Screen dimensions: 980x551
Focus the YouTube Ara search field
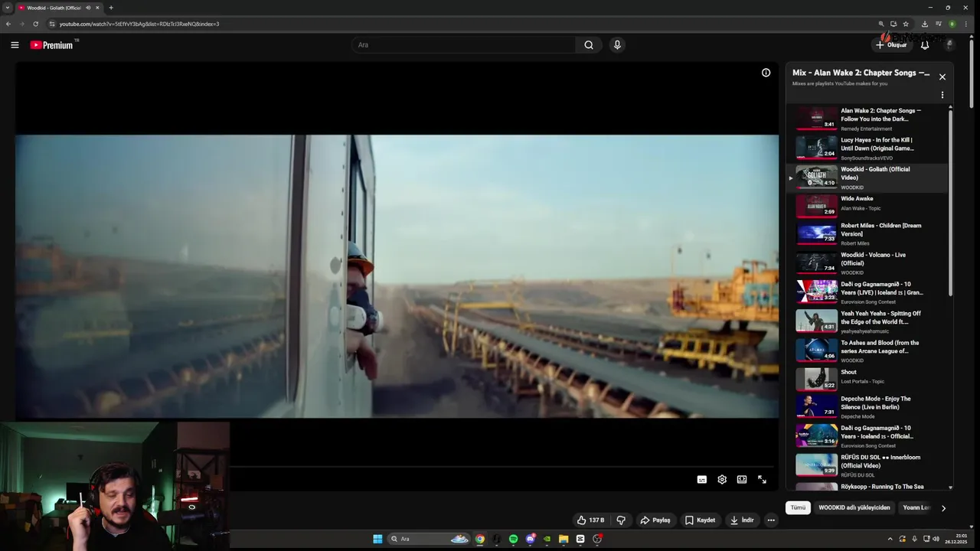[464, 45]
